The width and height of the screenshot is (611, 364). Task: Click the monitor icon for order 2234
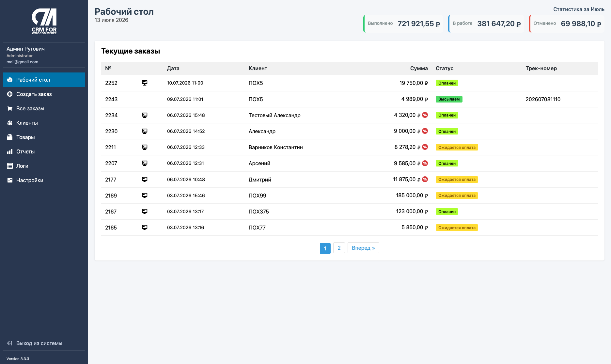pos(145,115)
